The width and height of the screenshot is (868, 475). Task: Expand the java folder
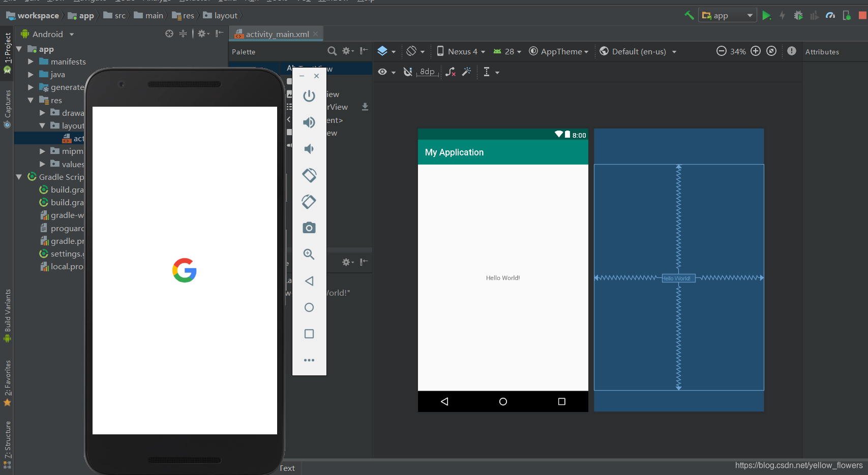tap(31, 74)
